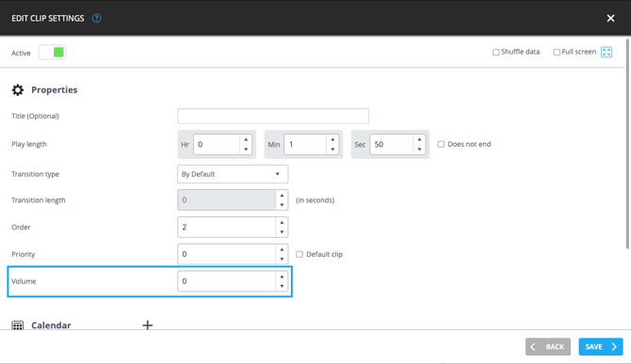
Task: Click the Calendar grid icon
Action: 18,325
